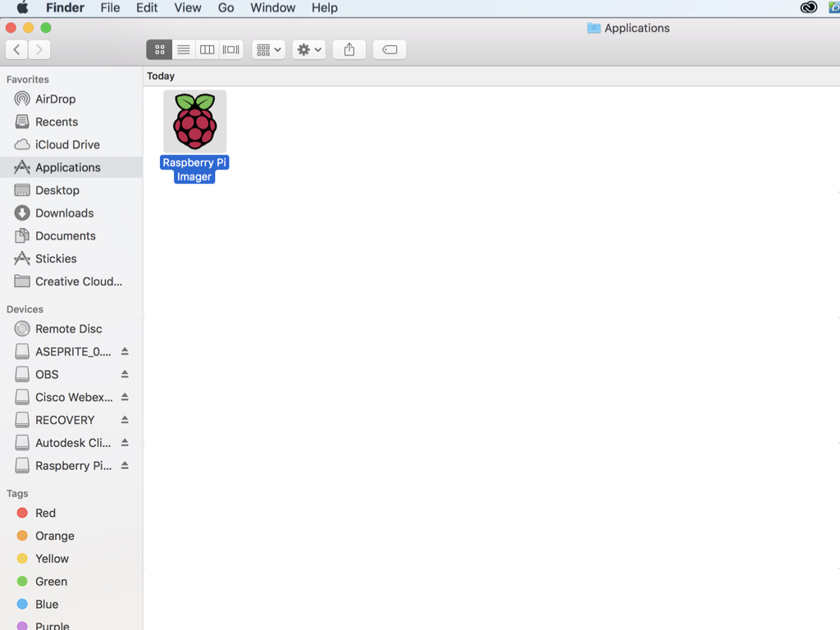Close the Finder window with red button
840x630 pixels.
(11, 28)
